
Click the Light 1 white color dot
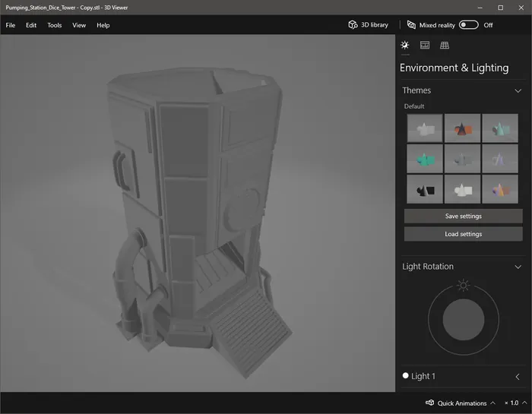406,376
